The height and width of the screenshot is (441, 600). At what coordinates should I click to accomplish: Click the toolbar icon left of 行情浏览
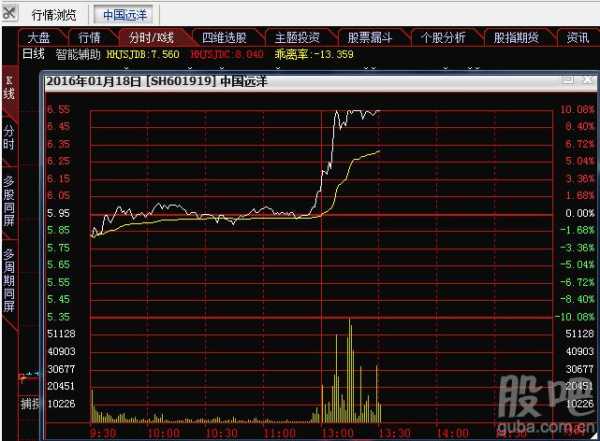(x=10, y=14)
